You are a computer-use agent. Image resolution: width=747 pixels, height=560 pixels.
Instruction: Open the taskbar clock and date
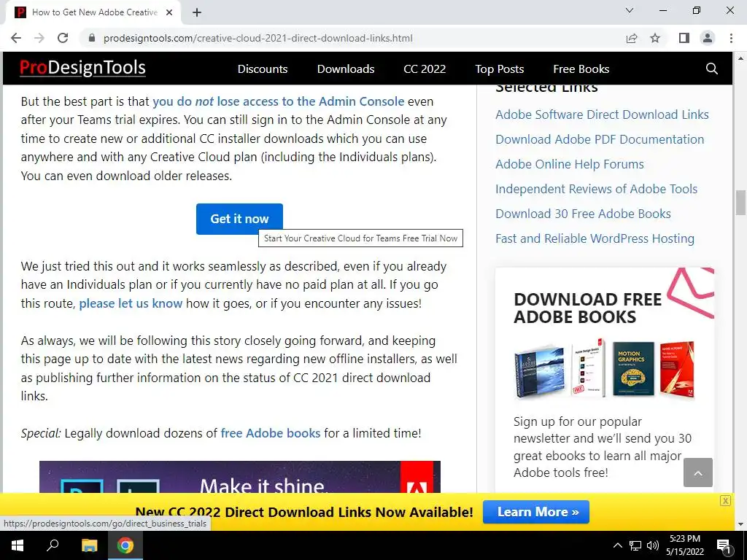684,545
